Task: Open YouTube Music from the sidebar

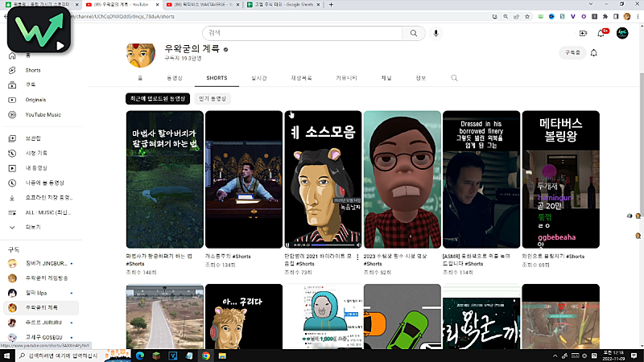Action: 42,114
